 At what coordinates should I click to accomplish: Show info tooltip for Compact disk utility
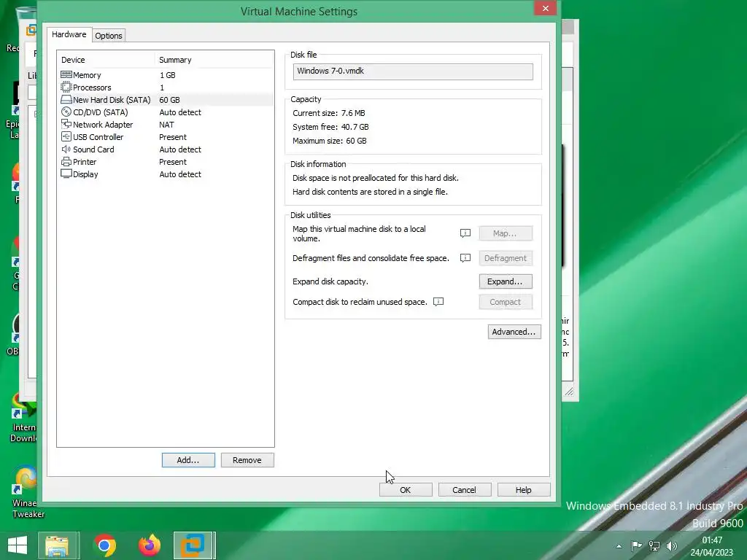tap(438, 301)
